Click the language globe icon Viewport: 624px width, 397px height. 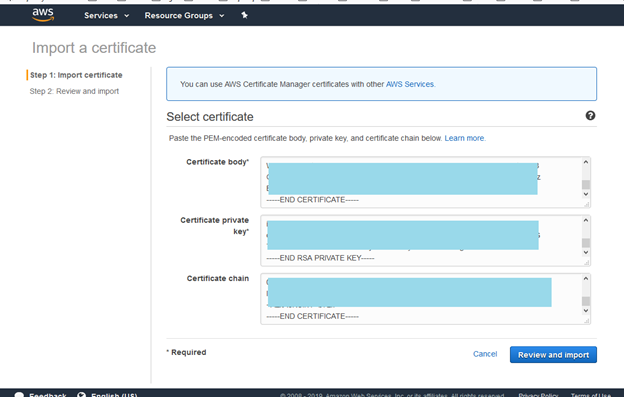(82, 395)
